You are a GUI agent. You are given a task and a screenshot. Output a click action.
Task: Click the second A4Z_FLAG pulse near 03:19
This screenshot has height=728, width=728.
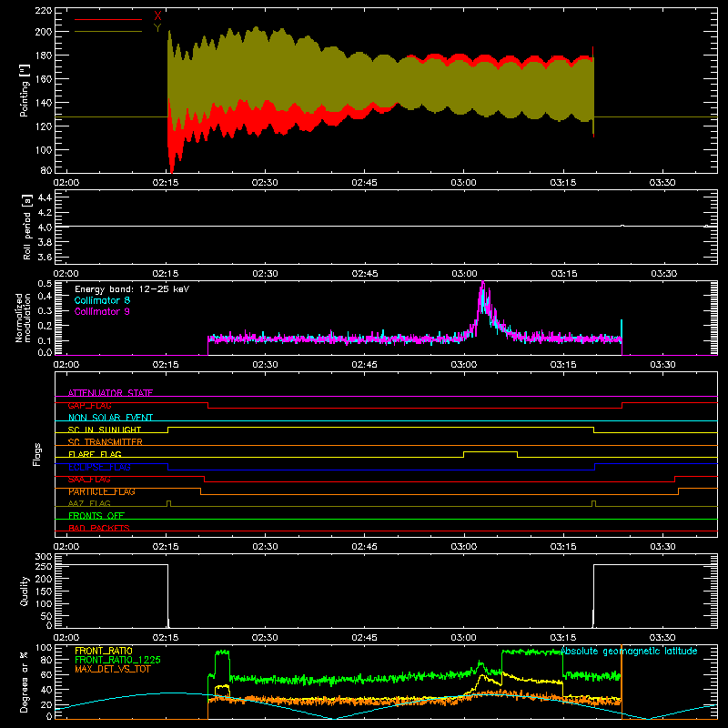[594, 502]
